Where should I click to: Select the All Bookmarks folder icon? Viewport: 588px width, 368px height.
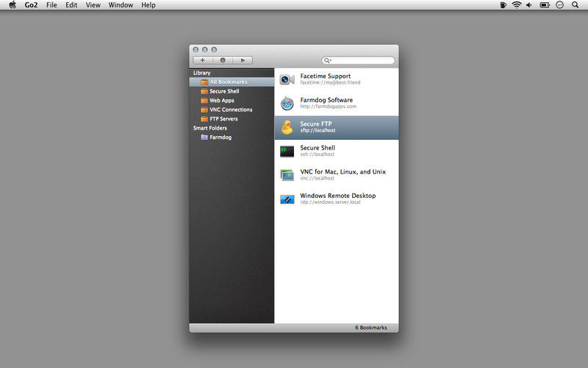tap(204, 82)
